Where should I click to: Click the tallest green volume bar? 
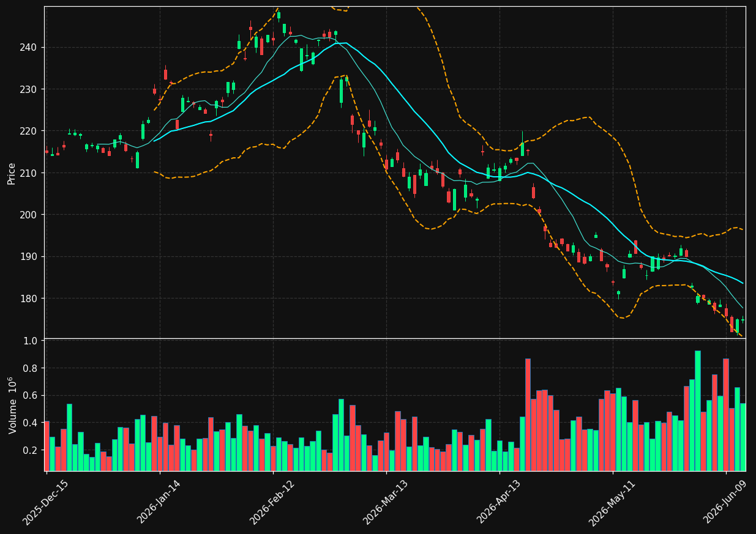(x=697, y=410)
